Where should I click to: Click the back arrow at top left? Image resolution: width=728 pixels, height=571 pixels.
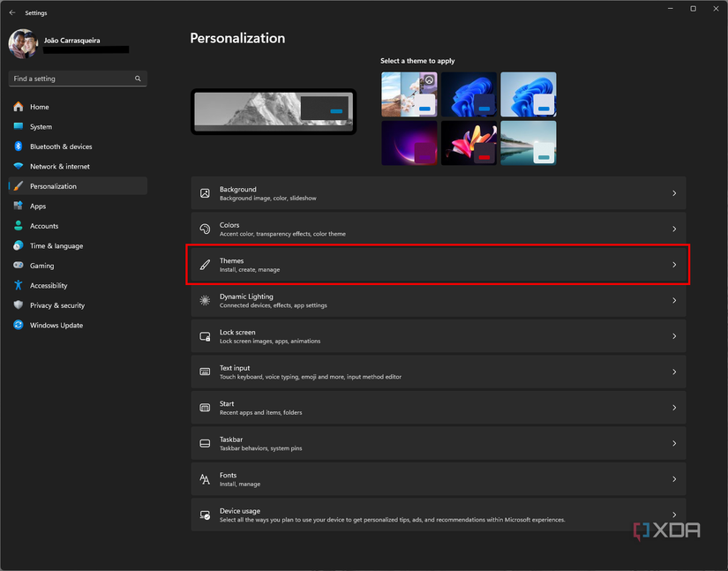coord(11,12)
